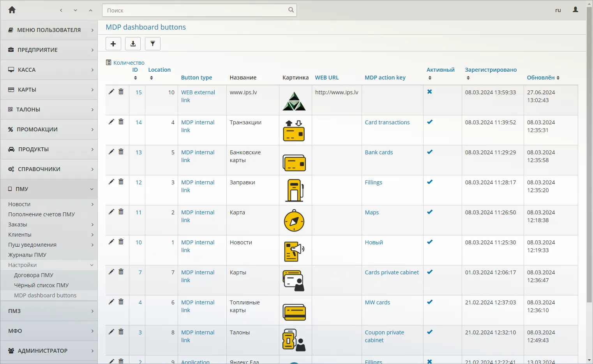Open record ID 14 link
The width and height of the screenshot is (593, 364).
click(x=139, y=122)
